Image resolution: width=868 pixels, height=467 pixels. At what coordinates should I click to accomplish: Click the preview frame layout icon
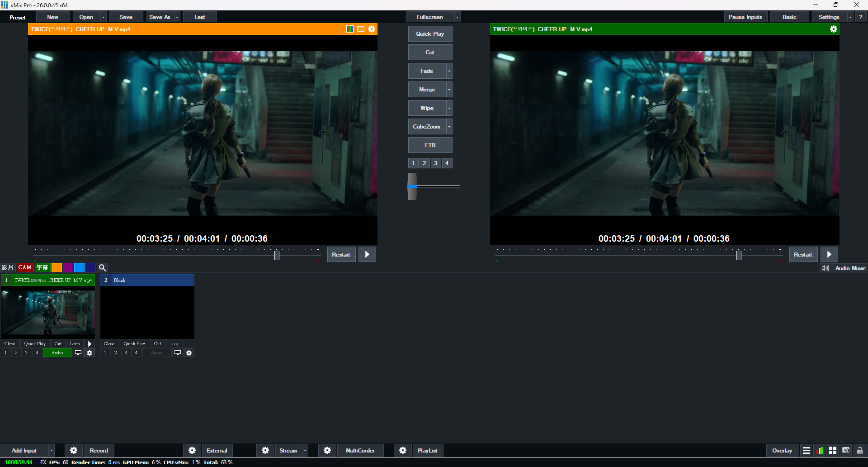coord(361,29)
